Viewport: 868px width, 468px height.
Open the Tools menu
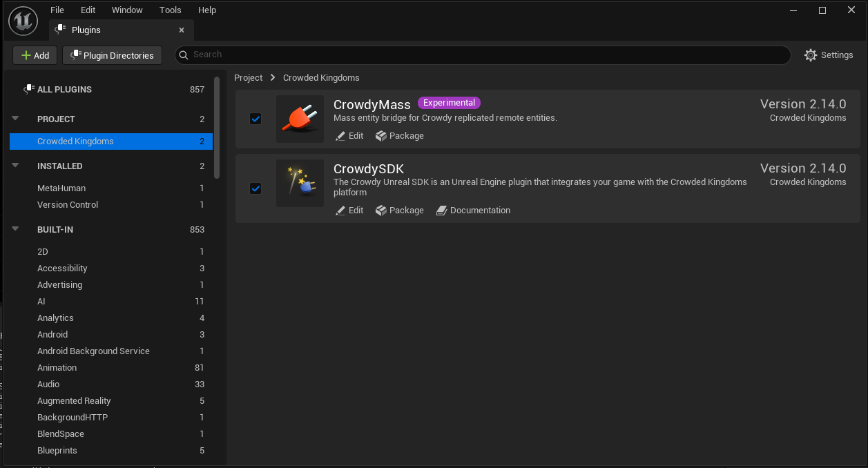click(x=170, y=10)
